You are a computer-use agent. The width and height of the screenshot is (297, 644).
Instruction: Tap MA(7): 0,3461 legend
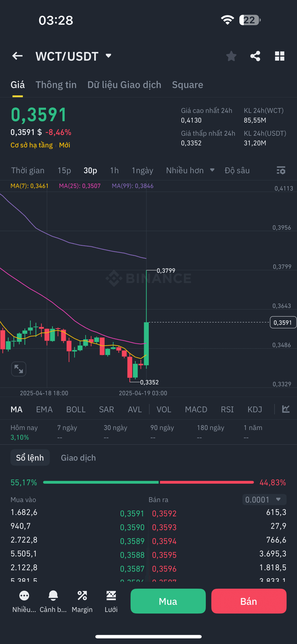[29, 186]
